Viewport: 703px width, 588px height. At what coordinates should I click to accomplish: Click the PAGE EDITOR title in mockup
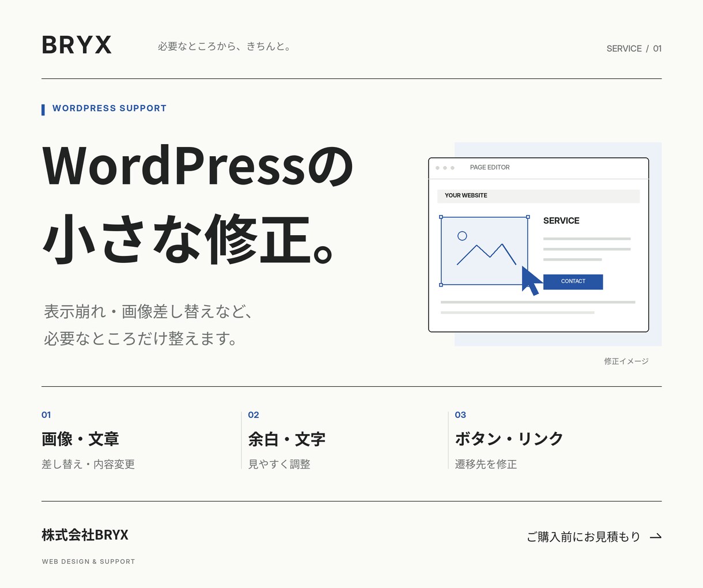pyautogui.click(x=490, y=167)
